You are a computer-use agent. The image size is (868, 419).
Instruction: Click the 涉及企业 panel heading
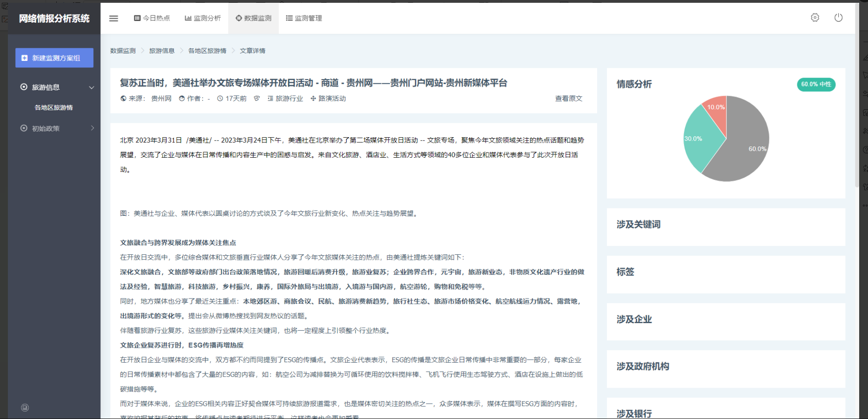pos(634,319)
